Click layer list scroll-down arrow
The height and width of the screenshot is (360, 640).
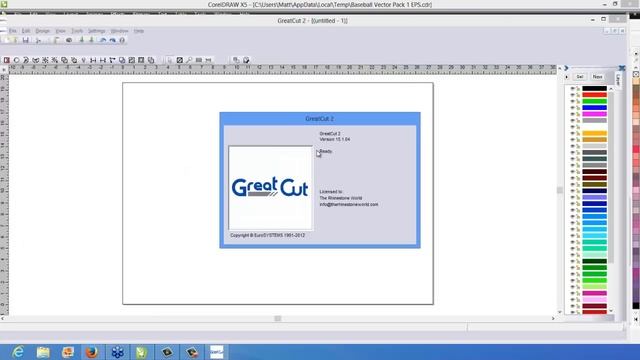click(x=611, y=311)
